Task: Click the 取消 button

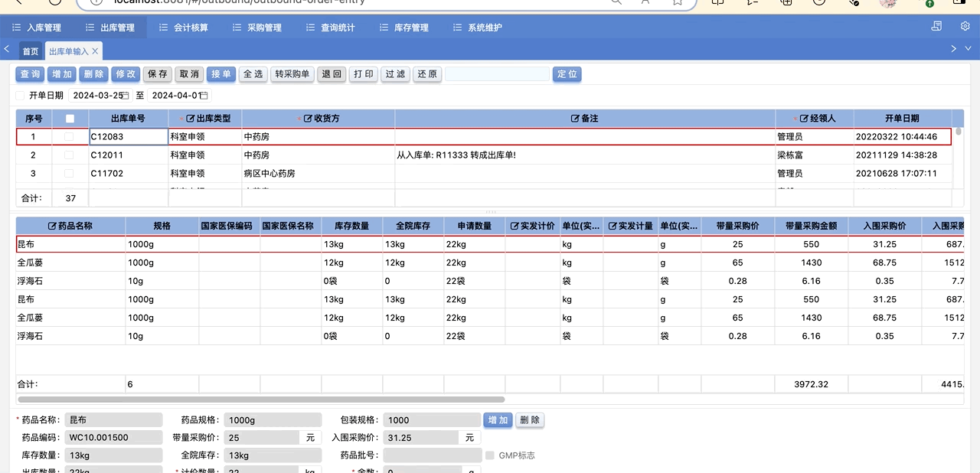Action: tap(189, 74)
